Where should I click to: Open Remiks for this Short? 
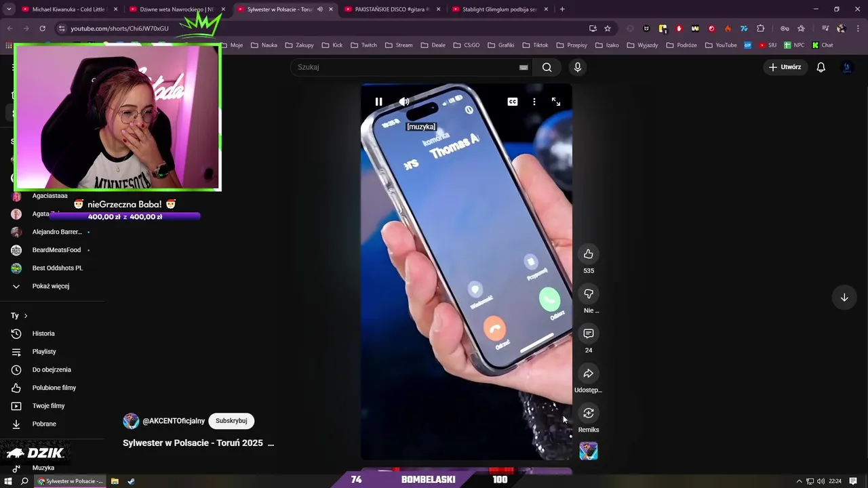point(589,413)
